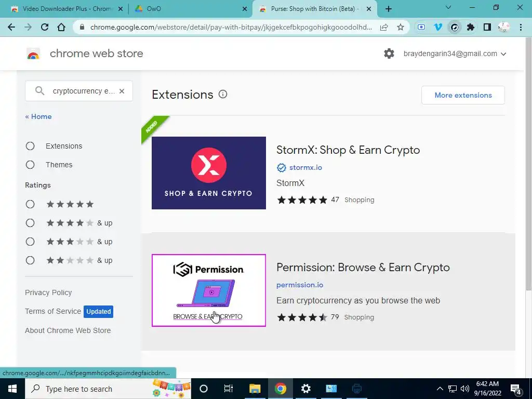Open the Chrome Web Store settings gear

pos(389,54)
